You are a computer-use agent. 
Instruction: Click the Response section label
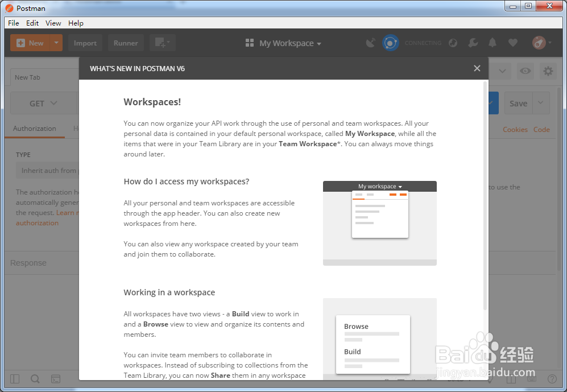click(28, 263)
